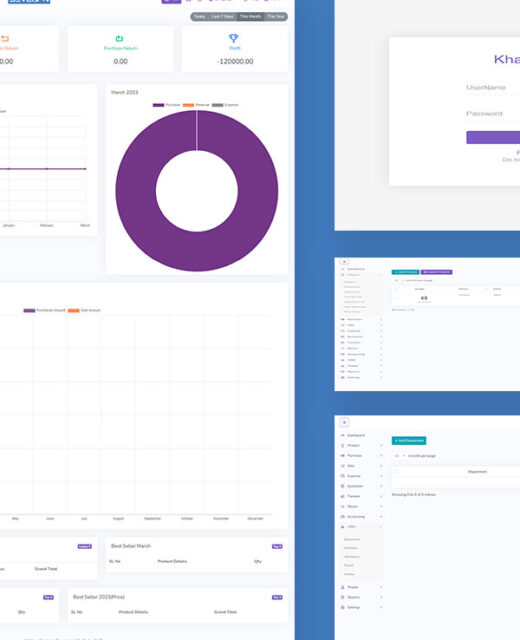Click the Profit trophy icon on the dashboard
Screen dimensions: 520x640
click(233, 38)
